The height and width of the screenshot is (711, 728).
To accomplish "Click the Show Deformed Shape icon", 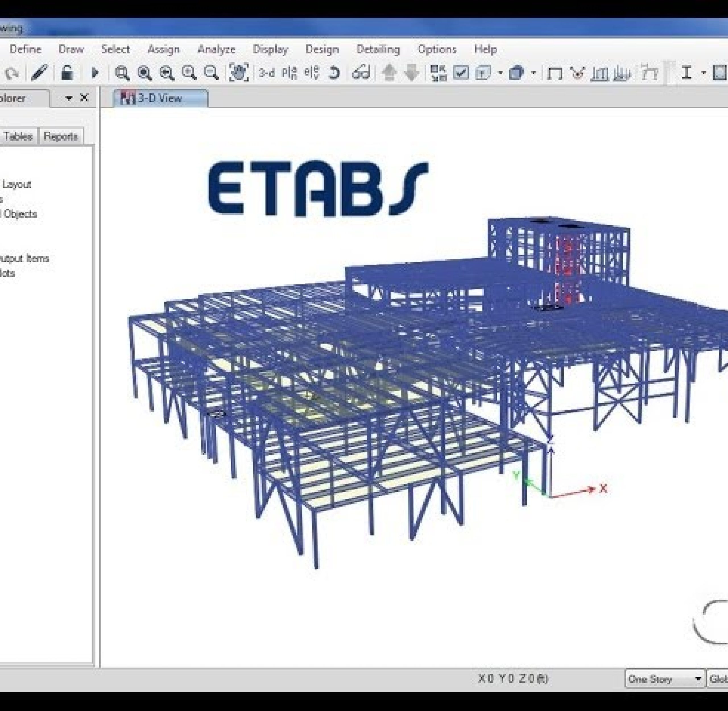I will click(x=577, y=73).
